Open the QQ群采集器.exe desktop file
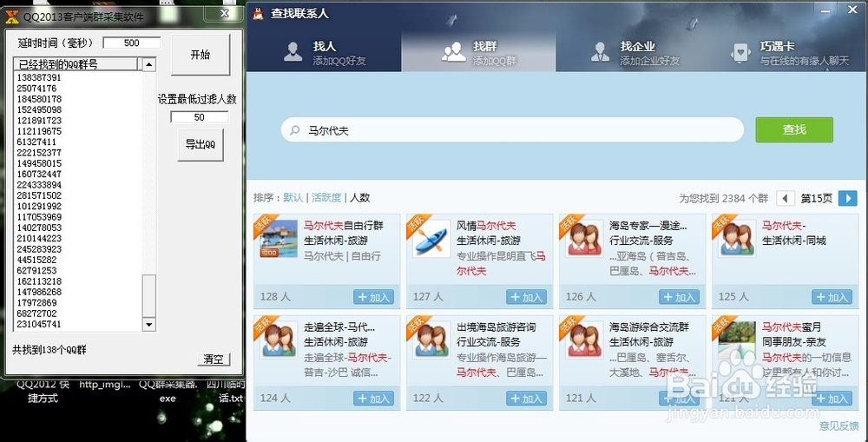 [x=168, y=391]
